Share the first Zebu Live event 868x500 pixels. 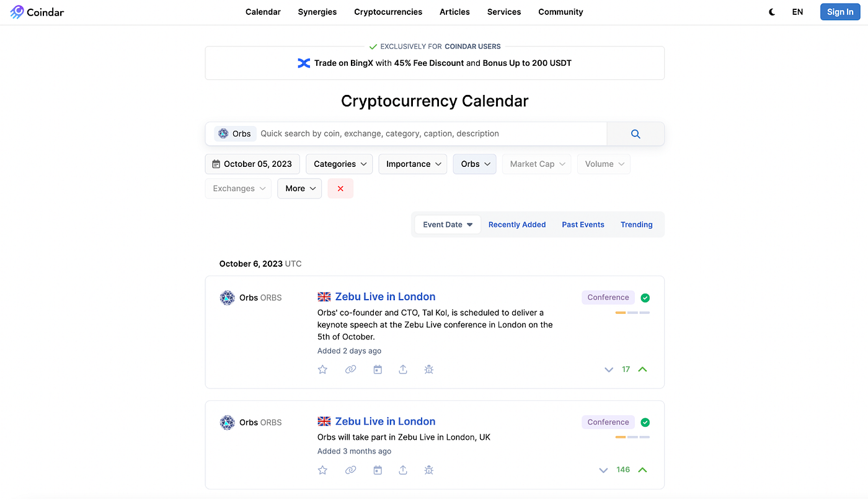pos(403,369)
